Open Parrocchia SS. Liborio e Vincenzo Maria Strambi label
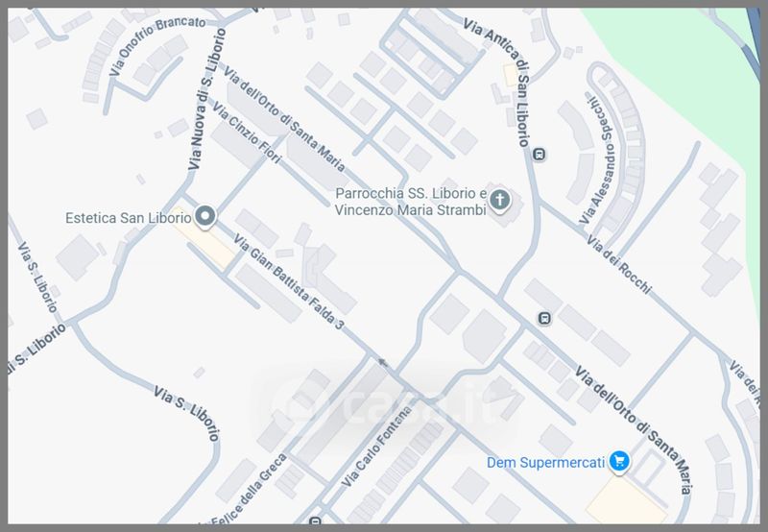The height and width of the screenshot is (532, 768). coord(411,202)
